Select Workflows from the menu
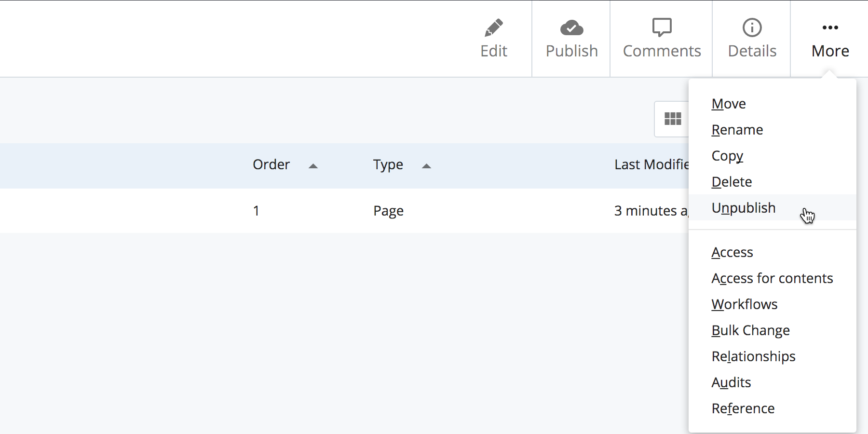 click(x=744, y=305)
